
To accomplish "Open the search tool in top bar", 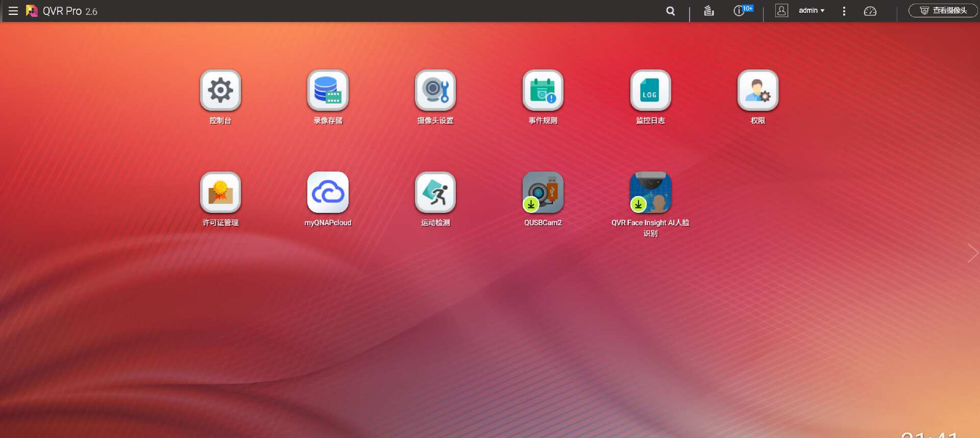I will 671,11.
